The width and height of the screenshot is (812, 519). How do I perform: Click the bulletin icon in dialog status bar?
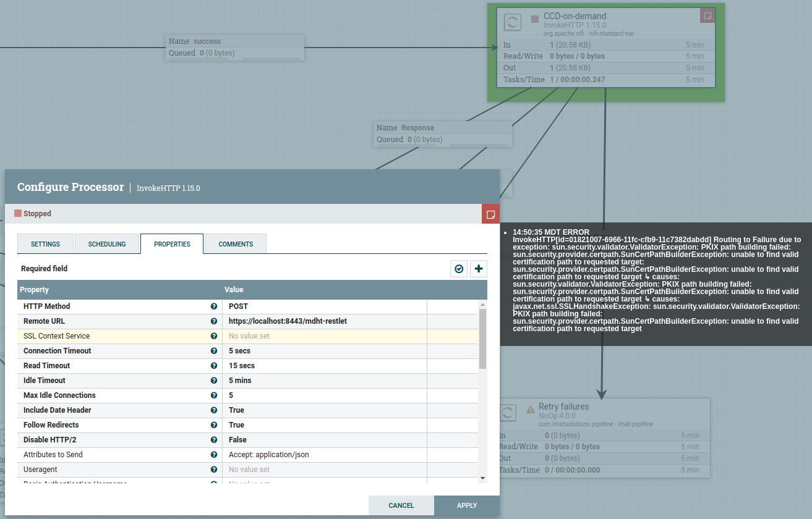490,214
